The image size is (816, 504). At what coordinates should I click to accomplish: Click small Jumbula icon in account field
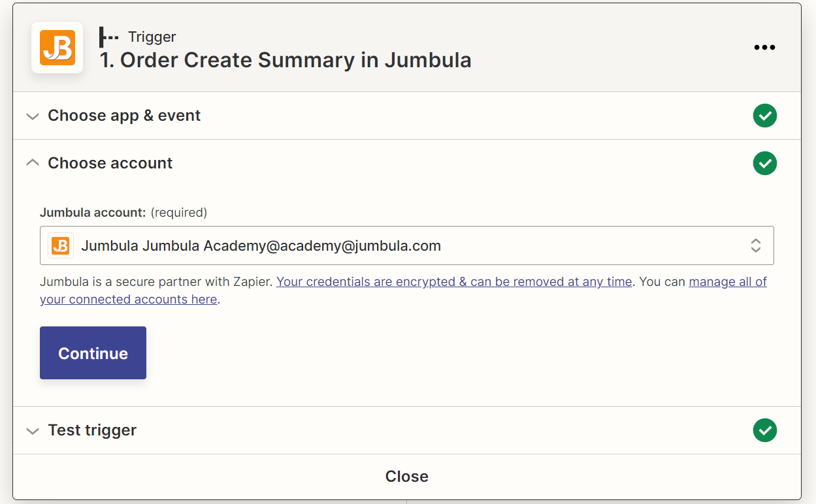tap(60, 245)
